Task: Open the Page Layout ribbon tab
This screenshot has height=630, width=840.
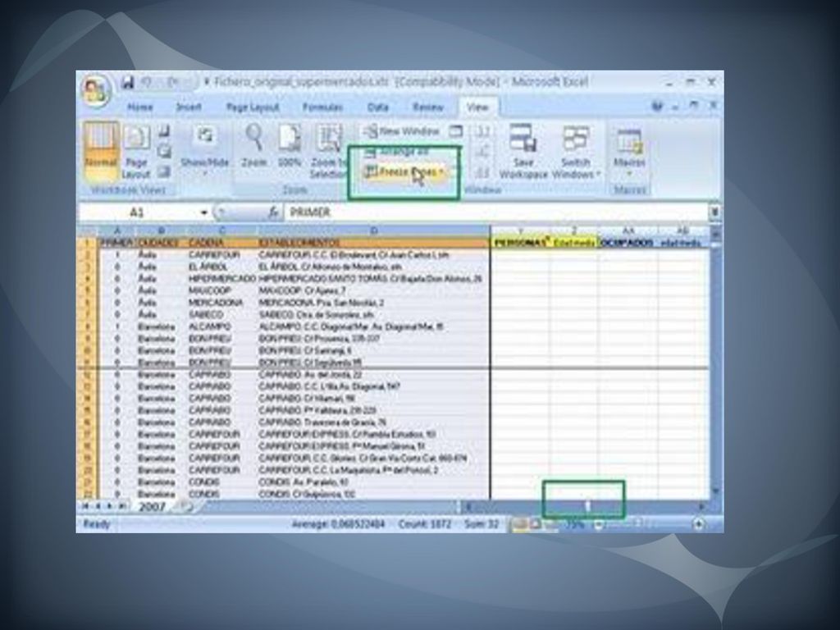Action: pos(253,107)
